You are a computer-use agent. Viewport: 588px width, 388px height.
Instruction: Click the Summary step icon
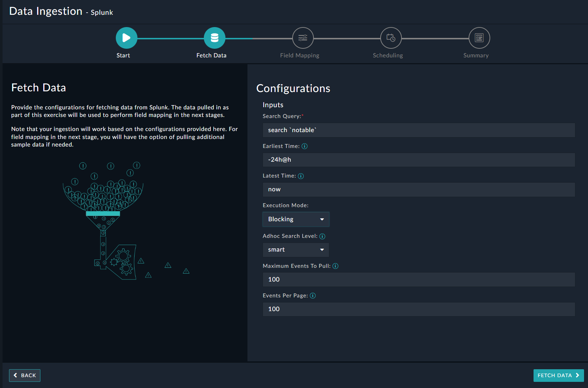[479, 38]
